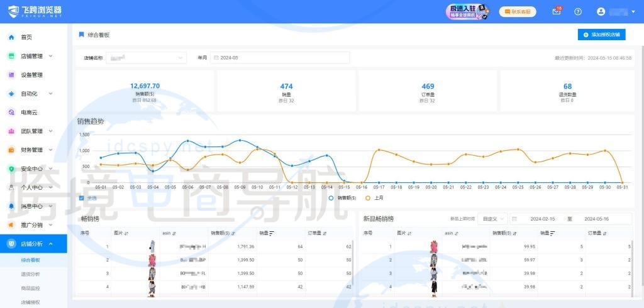Click the first product thumbnail in 畅销榜
The height and width of the screenshot is (308, 644).
(152, 246)
